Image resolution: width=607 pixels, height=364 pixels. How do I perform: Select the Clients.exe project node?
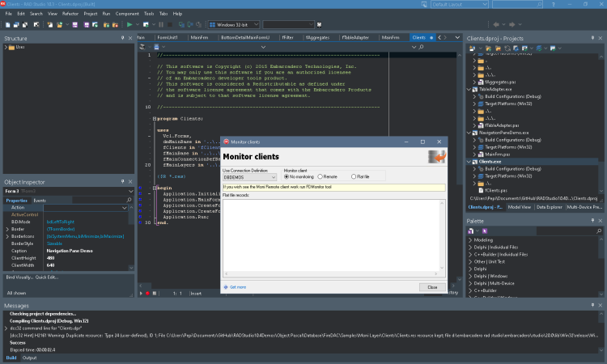[490, 162]
